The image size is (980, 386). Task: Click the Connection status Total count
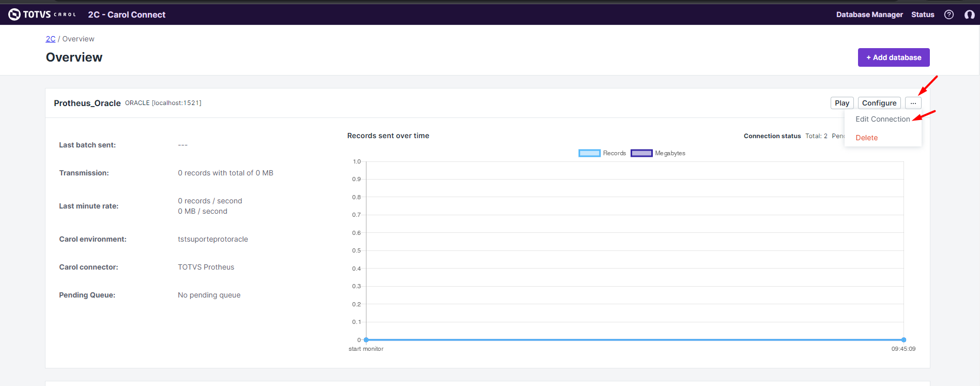click(x=816, y=136)
